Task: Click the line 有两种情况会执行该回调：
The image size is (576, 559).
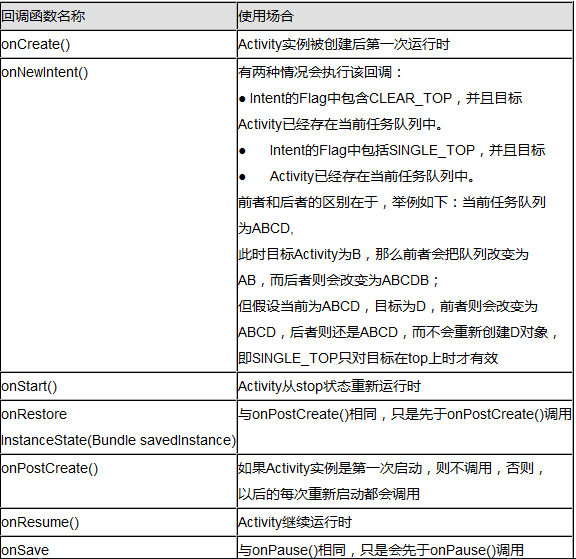Action: (320, 72)
